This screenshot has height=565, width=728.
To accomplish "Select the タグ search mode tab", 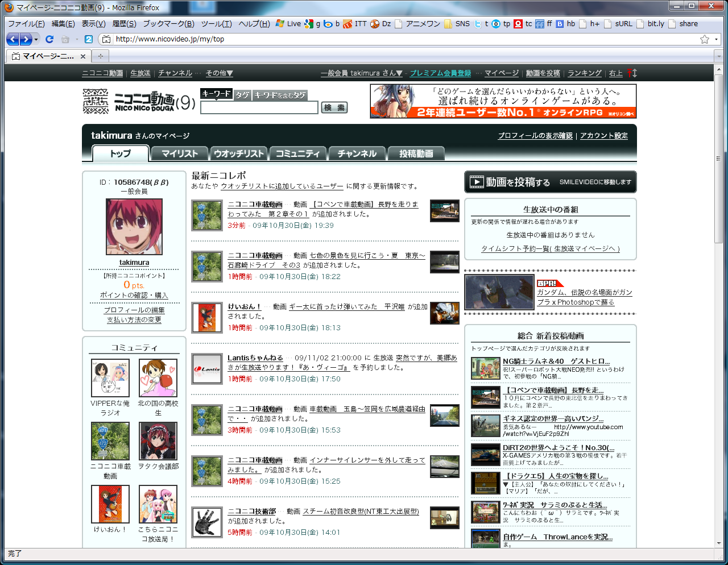I will click(x=242, y=95).
